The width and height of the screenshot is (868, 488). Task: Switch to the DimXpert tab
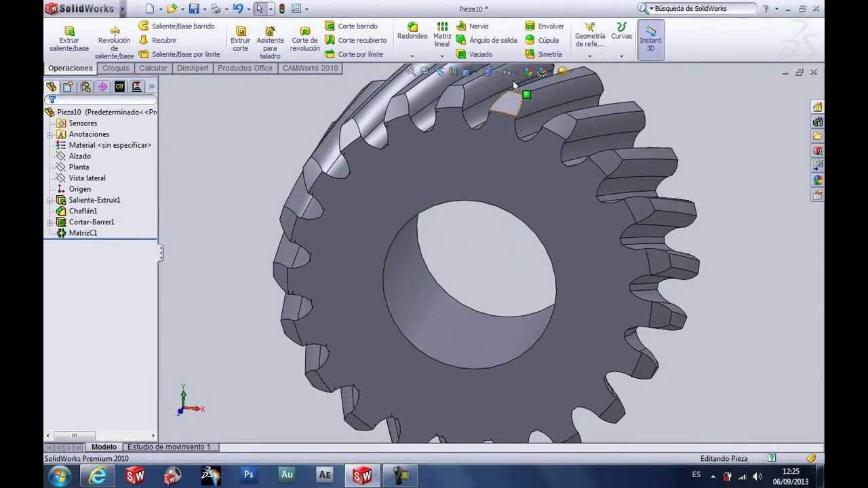(193, 68)
